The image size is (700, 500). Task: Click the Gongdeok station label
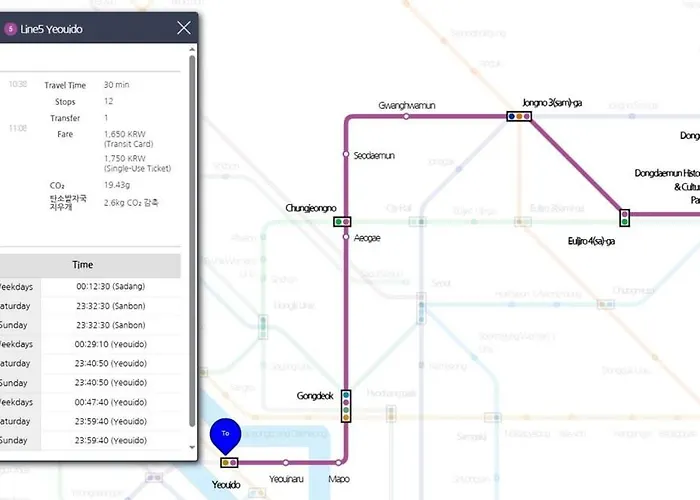point(315,396)
